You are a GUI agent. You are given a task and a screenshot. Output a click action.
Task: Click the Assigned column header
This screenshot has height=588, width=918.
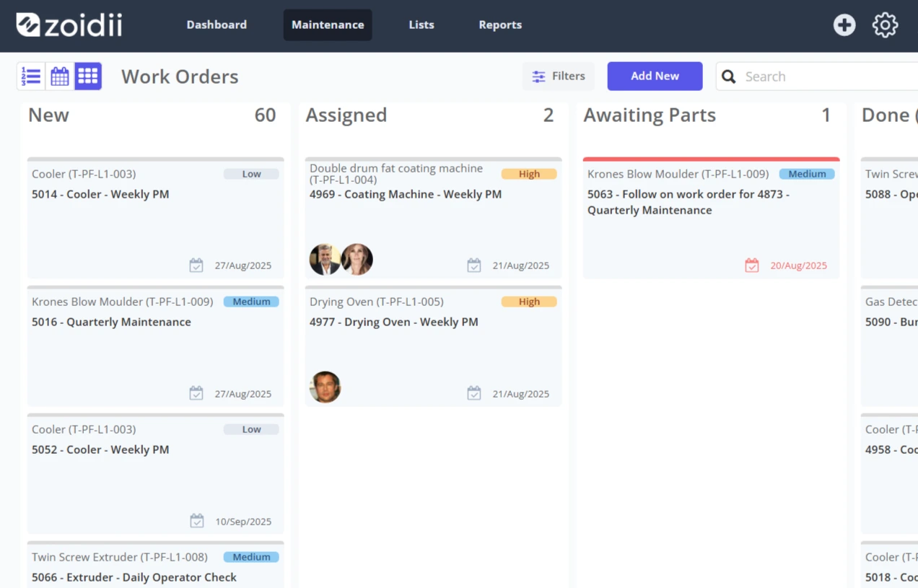tap(346, 115)
